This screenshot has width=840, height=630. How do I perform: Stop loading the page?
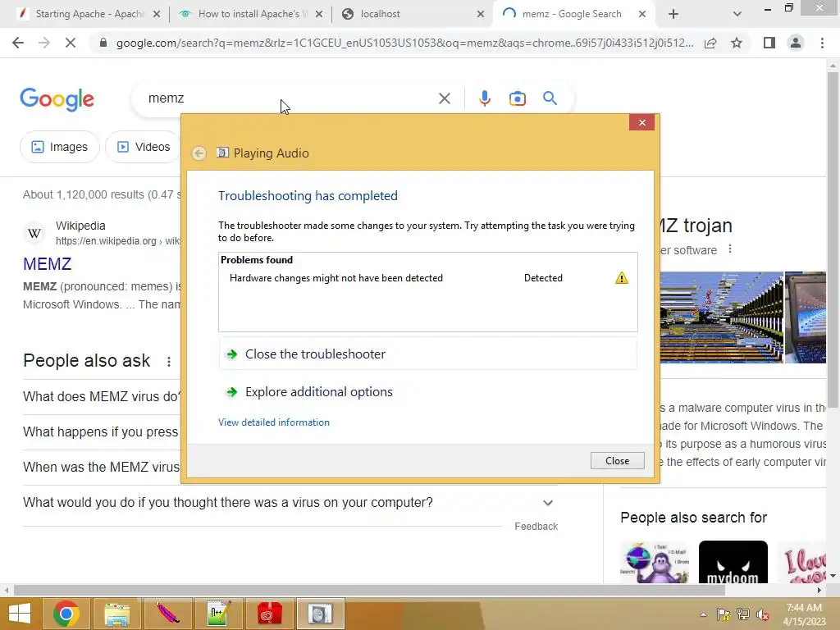click(x=71, y=43)
